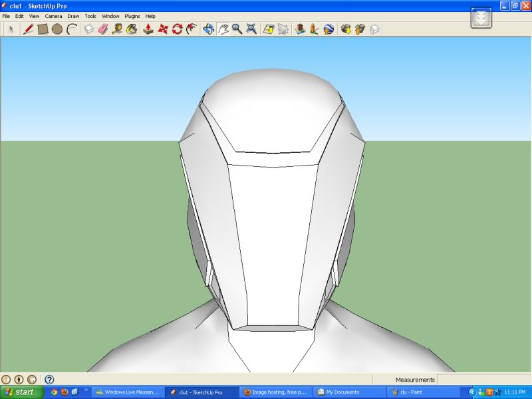
Task: Click the download arrow overlay button
Action: pos(481,18)
